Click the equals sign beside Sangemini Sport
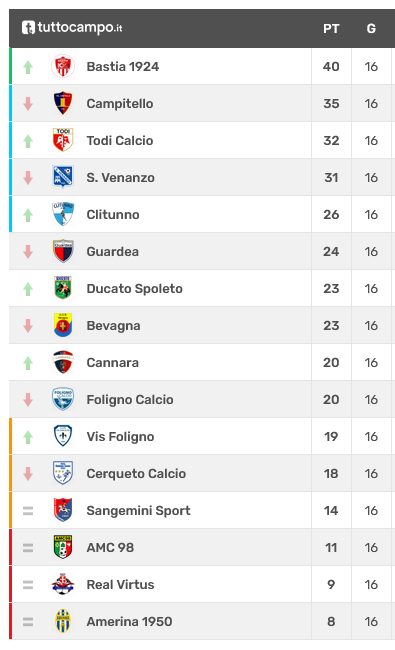 [x=28, y=511]
